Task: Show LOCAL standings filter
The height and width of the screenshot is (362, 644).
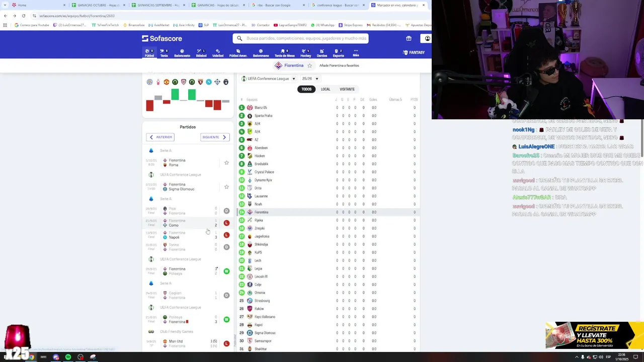Action: [326, 89]
